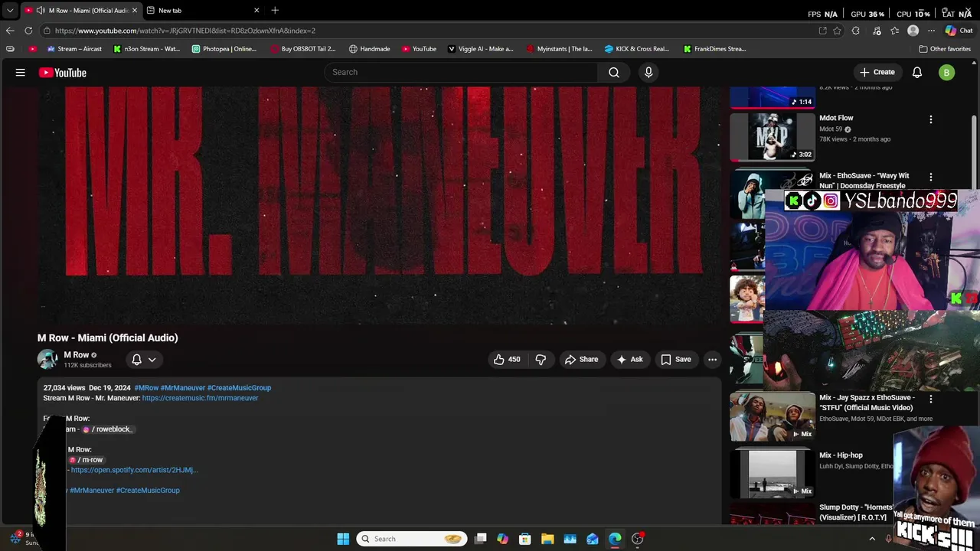Open OBS Studio from the taskbar

[x=638, y=539]
